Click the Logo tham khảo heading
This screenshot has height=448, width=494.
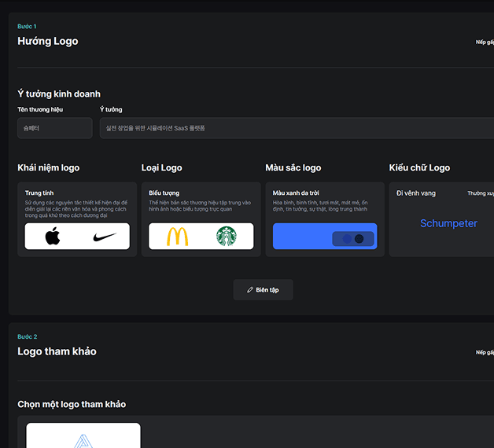[x=57, y=351]
